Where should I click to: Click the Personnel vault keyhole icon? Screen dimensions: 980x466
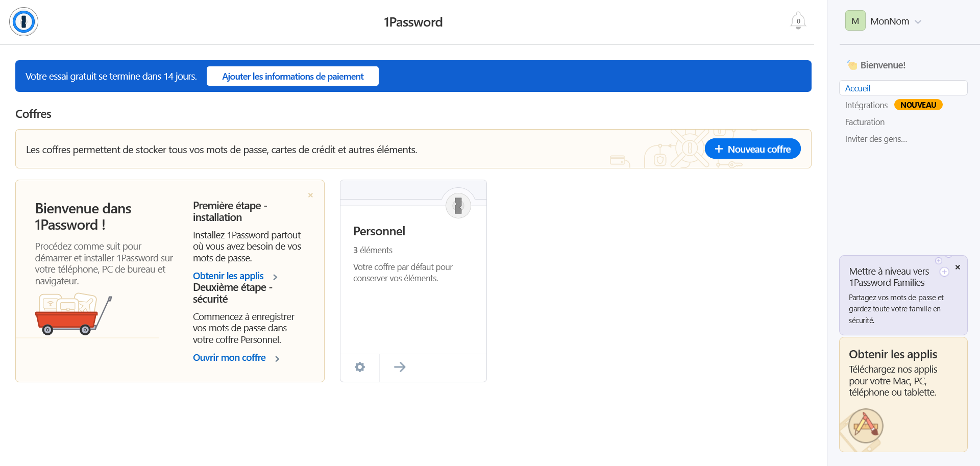click(458, 206)
